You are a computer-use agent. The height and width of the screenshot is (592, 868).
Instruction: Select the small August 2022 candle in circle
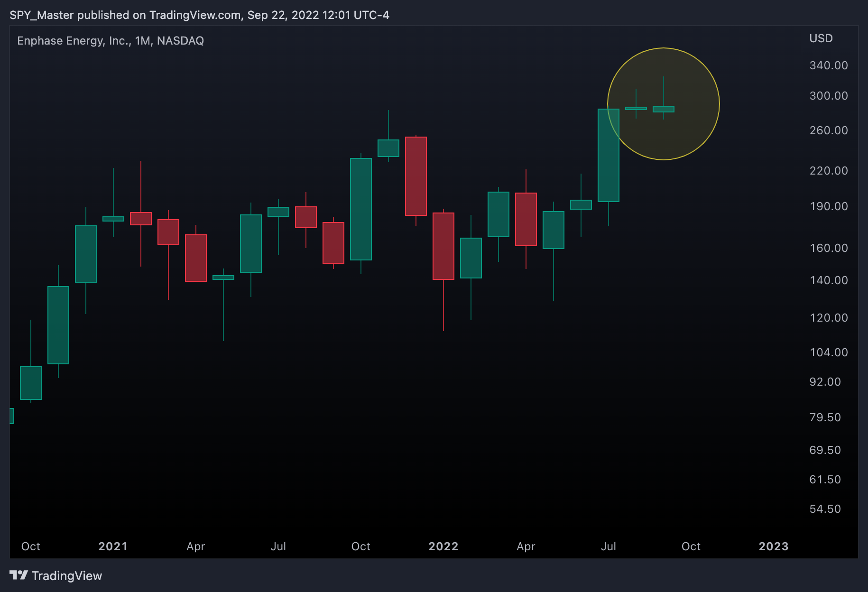[x=636, y=109]
